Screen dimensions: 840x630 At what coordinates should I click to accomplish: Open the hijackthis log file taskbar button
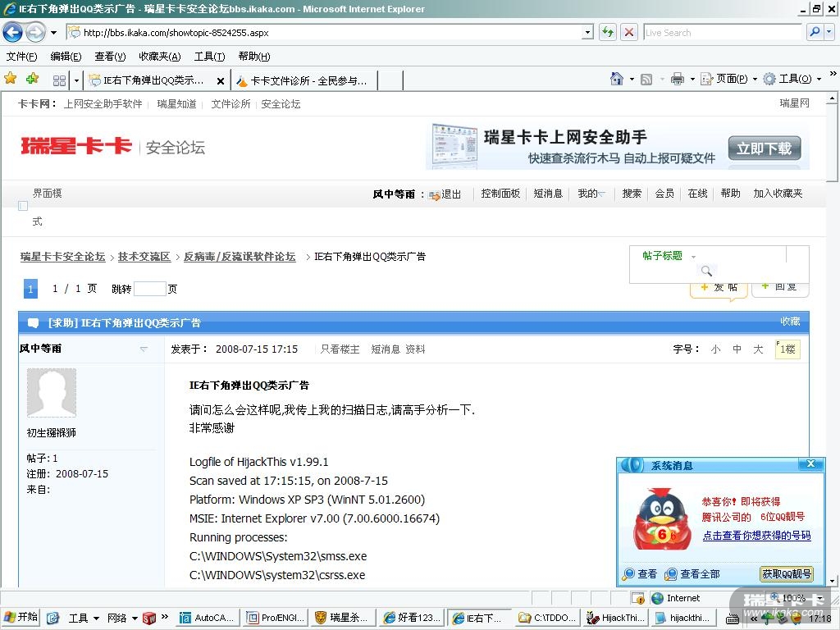click(683, 618)
